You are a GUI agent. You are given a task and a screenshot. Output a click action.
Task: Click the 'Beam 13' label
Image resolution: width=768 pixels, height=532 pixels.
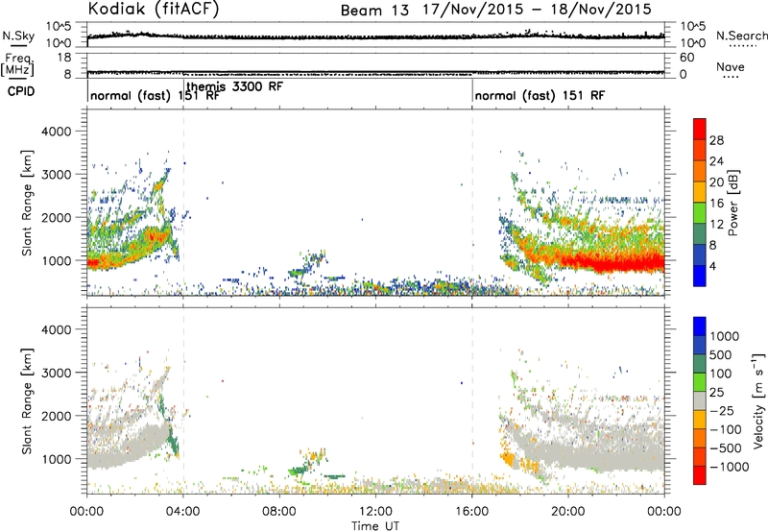tap(374, 11)
